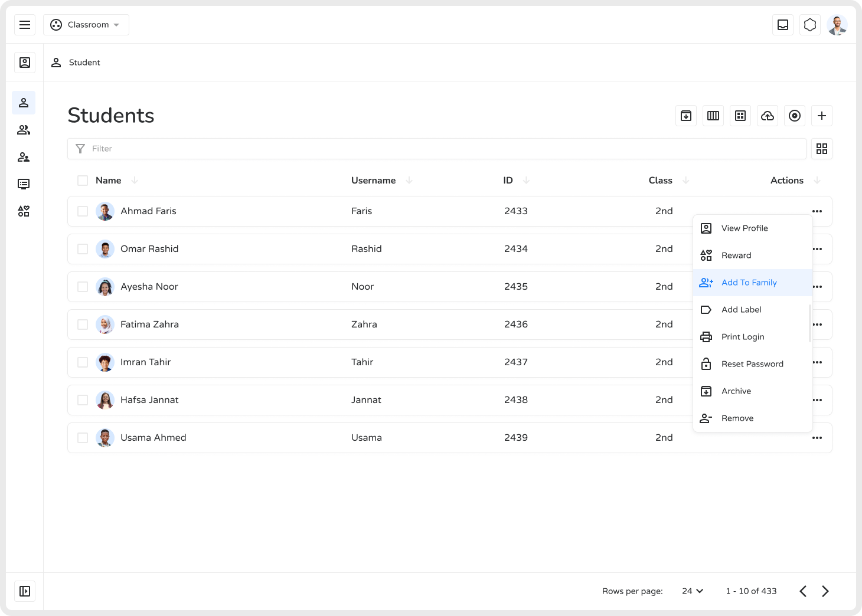Open actions menu for Usama Ahmed
The width and height of the screenshot is (862, 616).
click(817, 438)
